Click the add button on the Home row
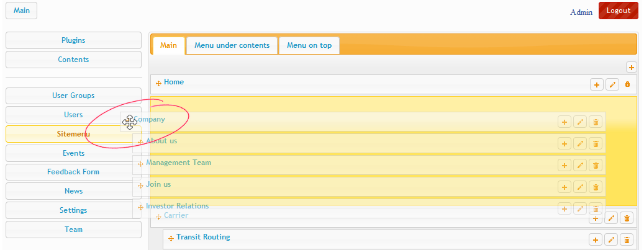 [x=596, y=84]
